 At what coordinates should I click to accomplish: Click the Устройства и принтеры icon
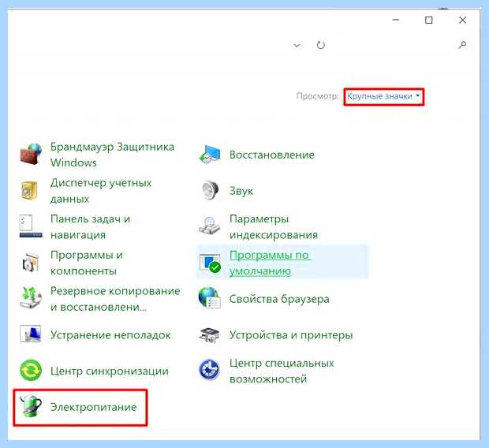210,335
